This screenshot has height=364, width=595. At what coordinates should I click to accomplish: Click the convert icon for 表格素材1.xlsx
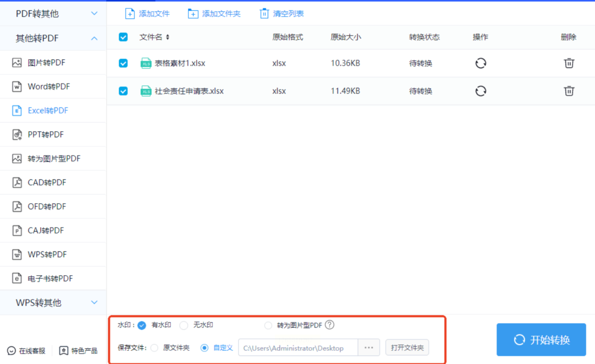[480, 63]
